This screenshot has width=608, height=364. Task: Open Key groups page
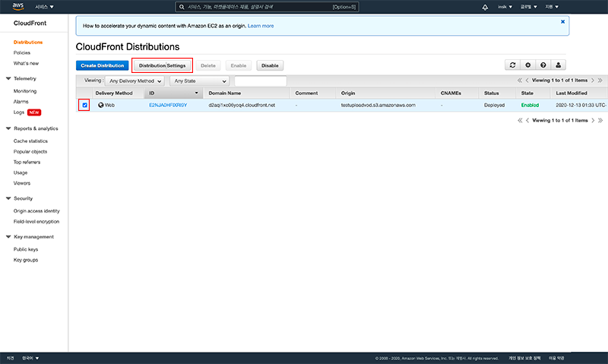pos(26,260)
